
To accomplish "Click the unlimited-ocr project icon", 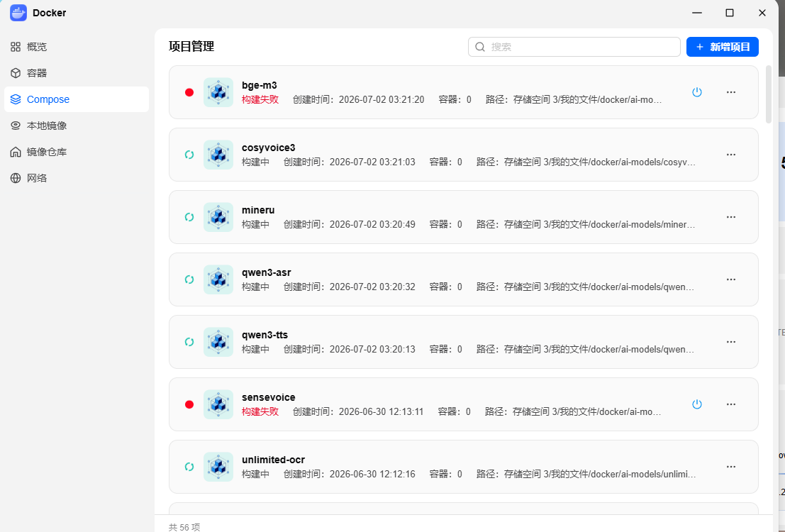I will (x=218, y=467).
